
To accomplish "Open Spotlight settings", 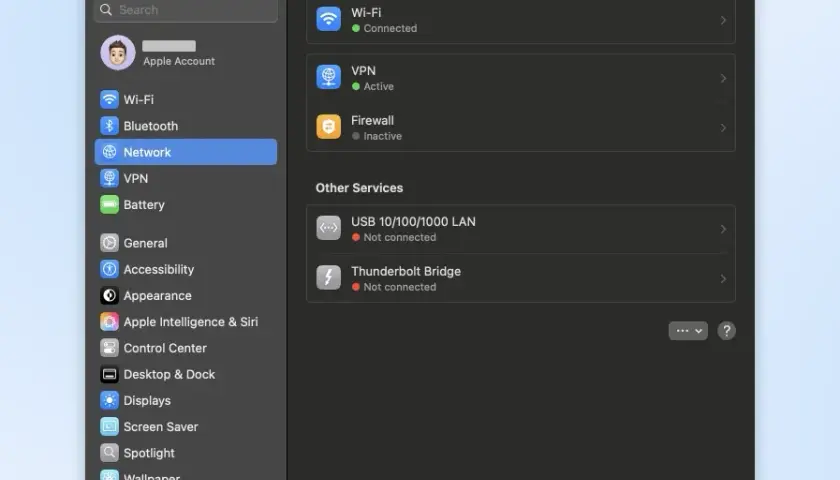I will point(186,453).
